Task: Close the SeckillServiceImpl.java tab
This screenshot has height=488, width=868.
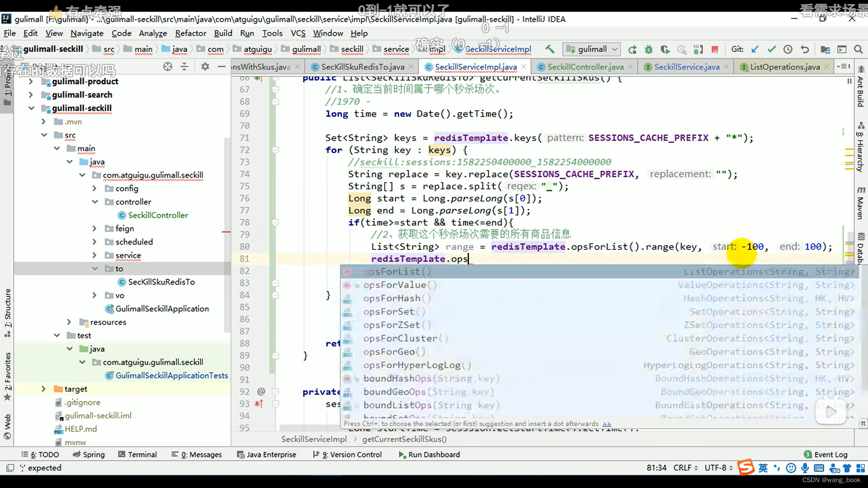Action: [524, 66]
